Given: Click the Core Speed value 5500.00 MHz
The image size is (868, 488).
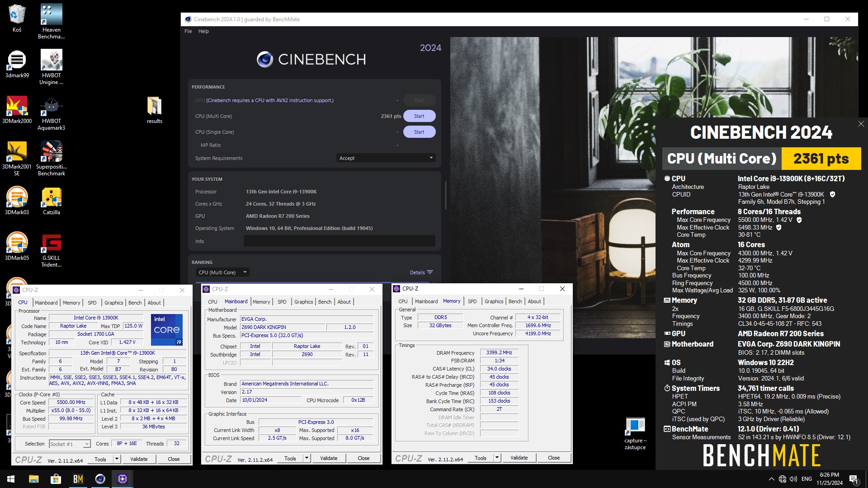Looking at the screenshot, I should pyautogui.click(x=71, y=402).
